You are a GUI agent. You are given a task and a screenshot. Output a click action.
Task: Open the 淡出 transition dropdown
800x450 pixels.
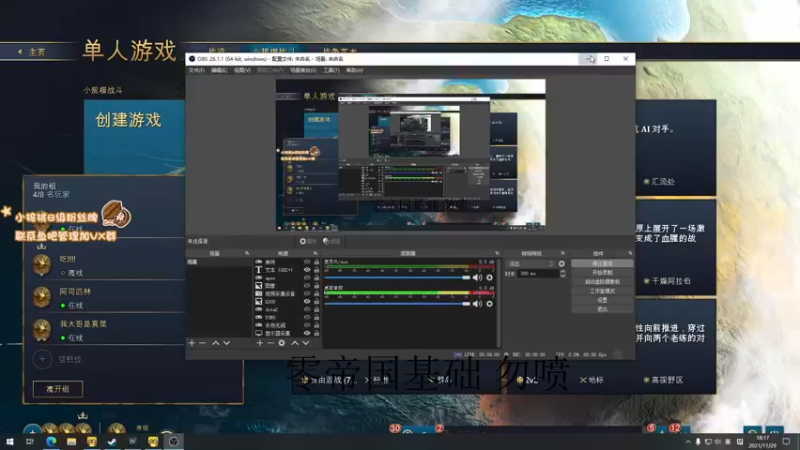coord(531,264)
